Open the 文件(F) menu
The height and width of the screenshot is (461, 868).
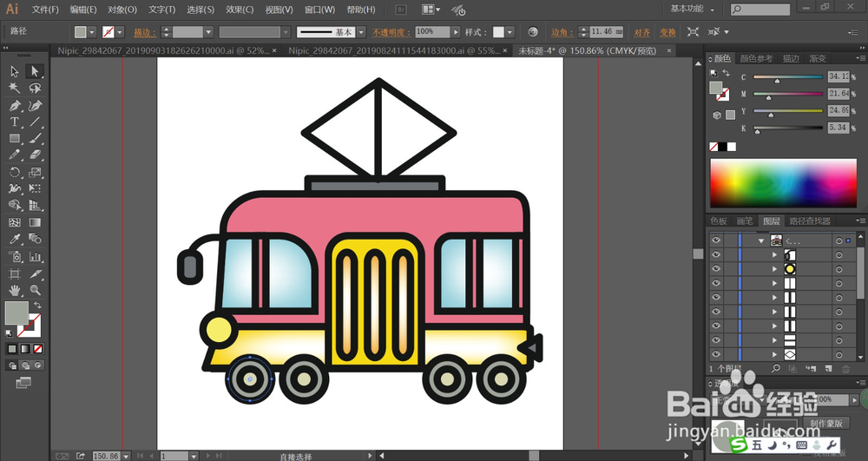45,10
